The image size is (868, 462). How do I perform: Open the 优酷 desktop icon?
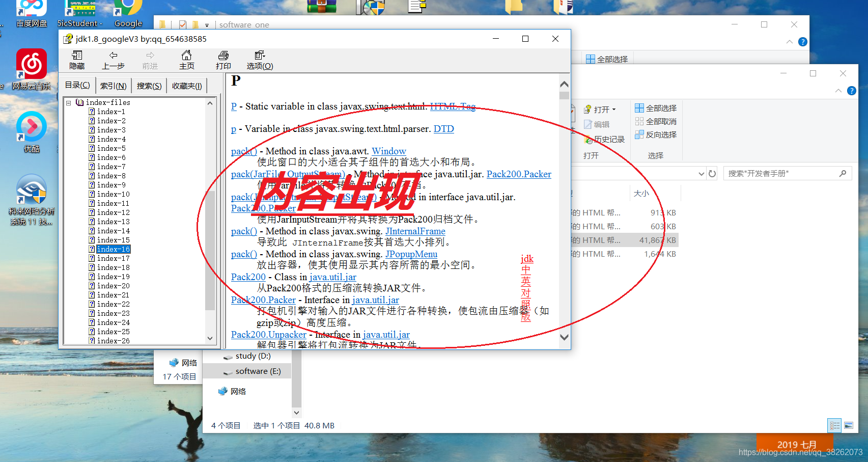pyautogui.click(x=32, y=132)
